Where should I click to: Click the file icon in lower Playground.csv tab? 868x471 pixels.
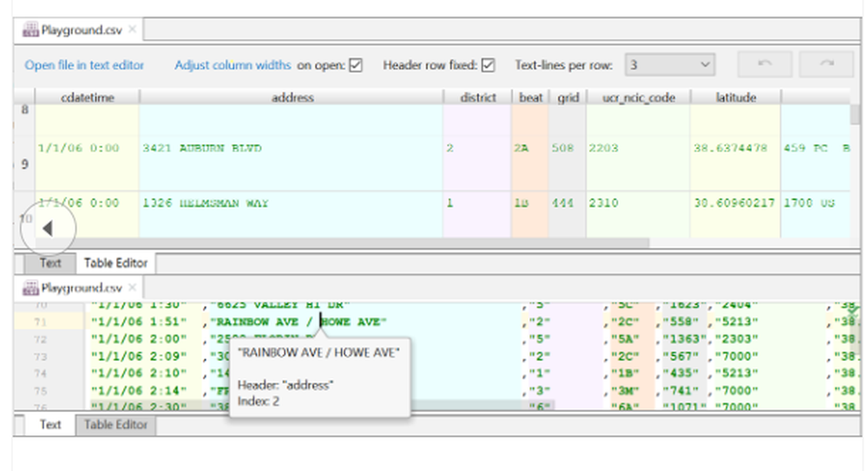tap(30, 288)
